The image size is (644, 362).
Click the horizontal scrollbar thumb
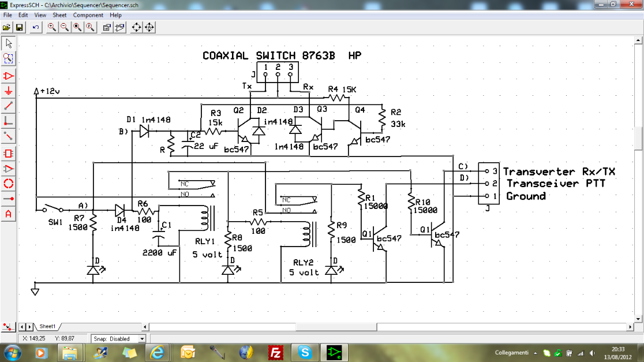pos(336,327)
